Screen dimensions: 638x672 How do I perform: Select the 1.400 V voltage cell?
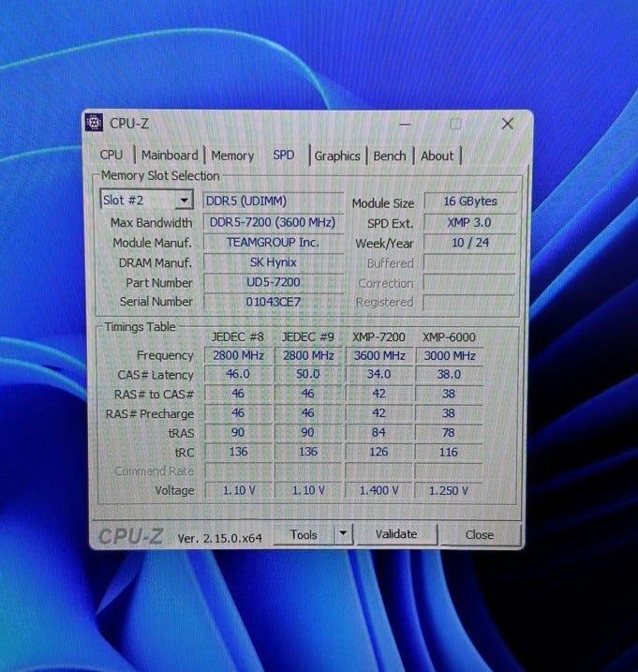379,490
